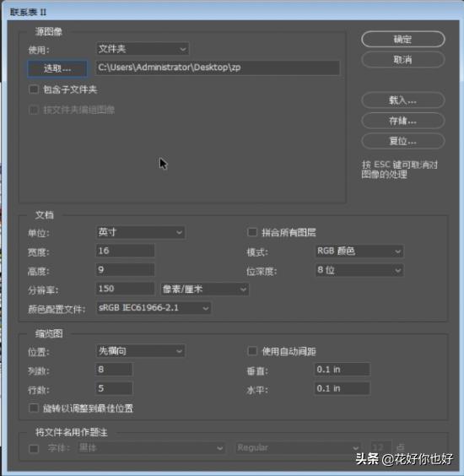Screen dimensions: 464x476
Task: Enable the 使用自动间距 checkbox
Action: (x=252, y=351)
